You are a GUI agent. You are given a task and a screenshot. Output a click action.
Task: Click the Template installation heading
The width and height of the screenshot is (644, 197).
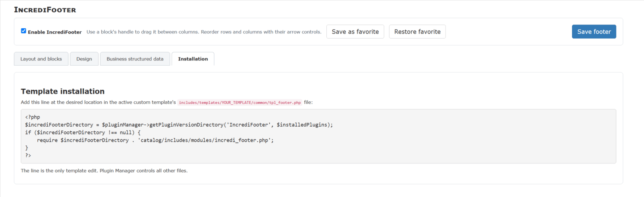(x=63, y=91)
